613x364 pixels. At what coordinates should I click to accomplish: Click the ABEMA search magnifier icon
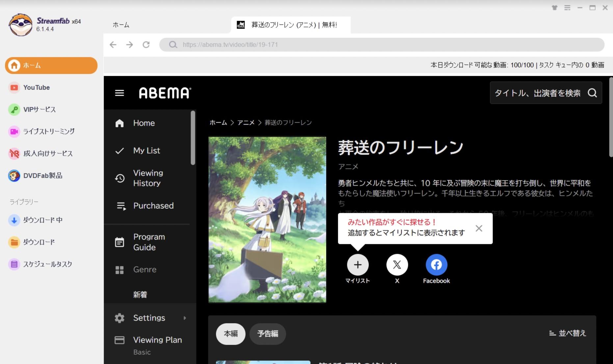pos(592,93)
